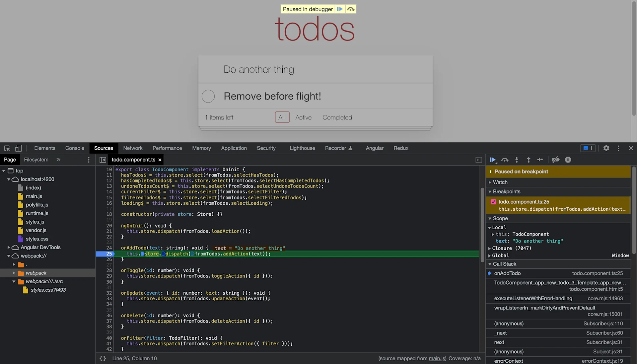Image resolution: width=637 pixels, height=364 pixels.
Task: Check the Remove before flight todo circle
Action: [x=208, y=96]
